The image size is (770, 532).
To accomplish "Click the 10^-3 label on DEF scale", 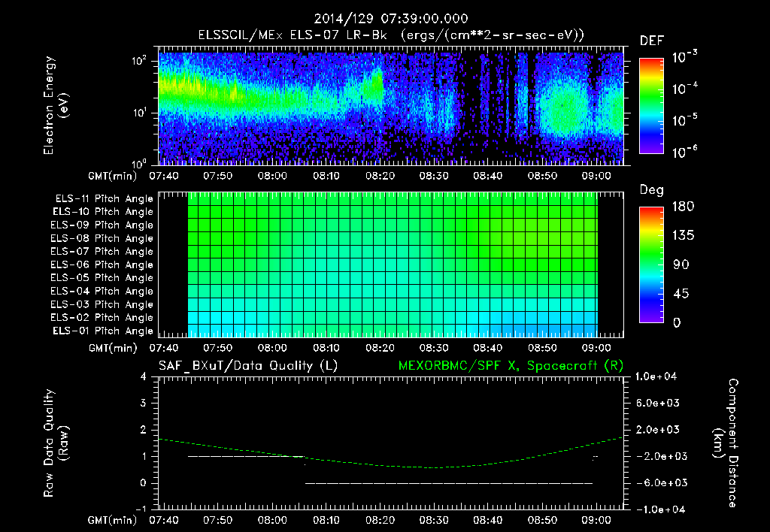I will tap(684, 56).
